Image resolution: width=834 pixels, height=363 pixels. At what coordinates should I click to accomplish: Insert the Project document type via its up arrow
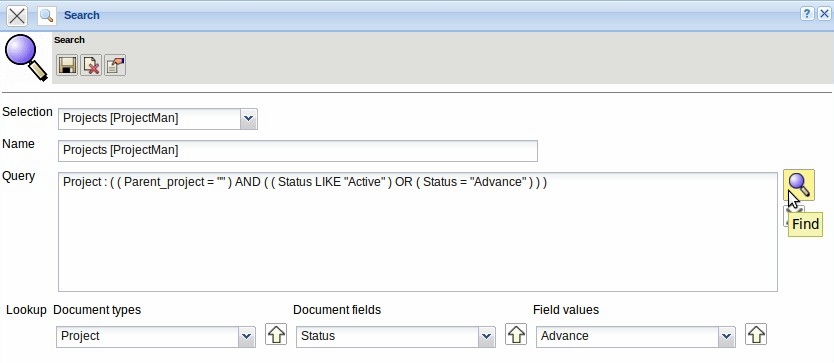point(276,334)
